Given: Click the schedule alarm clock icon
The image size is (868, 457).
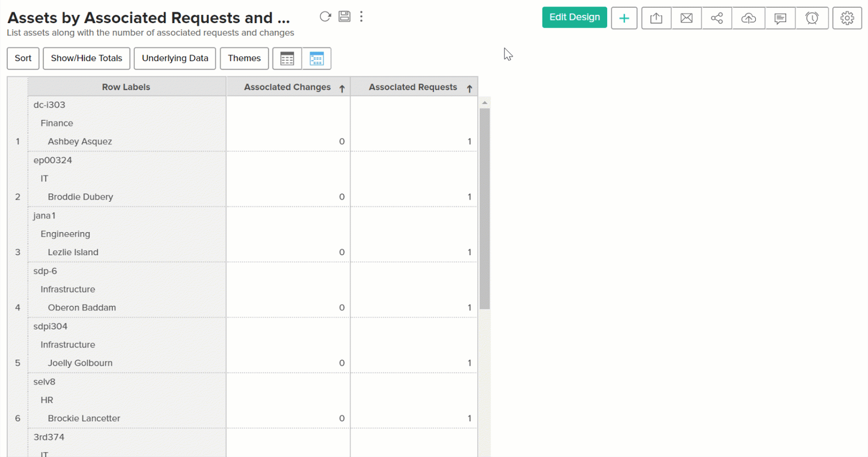Looking at the screenshot, I should point(812,18).
